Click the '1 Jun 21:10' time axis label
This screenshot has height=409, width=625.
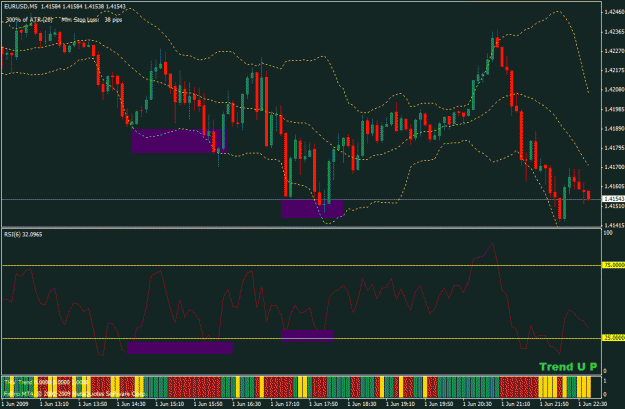coord(516,404)
